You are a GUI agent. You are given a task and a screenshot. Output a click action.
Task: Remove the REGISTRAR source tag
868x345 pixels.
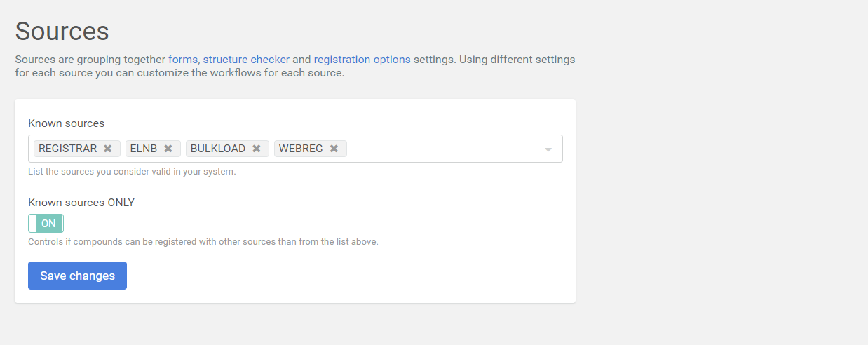point(108,149)
